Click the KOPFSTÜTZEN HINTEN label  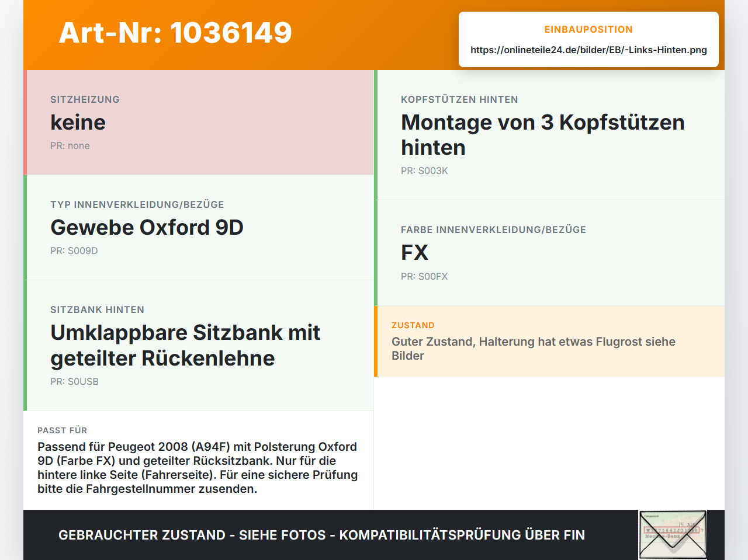459,99
